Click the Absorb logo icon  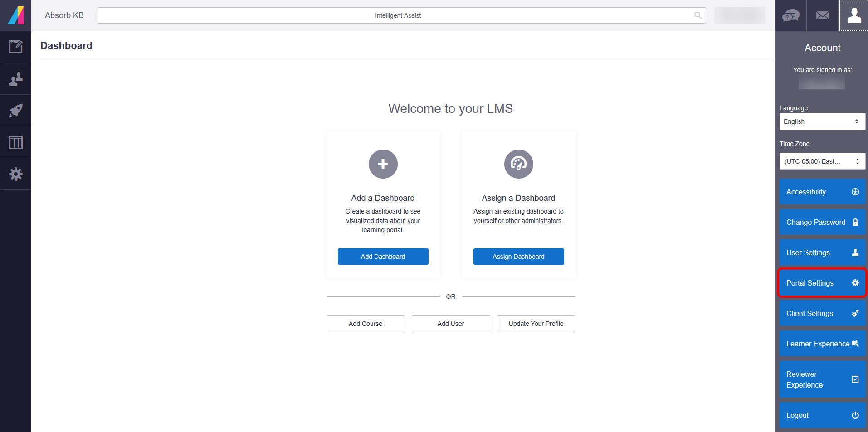click(15, 15)
